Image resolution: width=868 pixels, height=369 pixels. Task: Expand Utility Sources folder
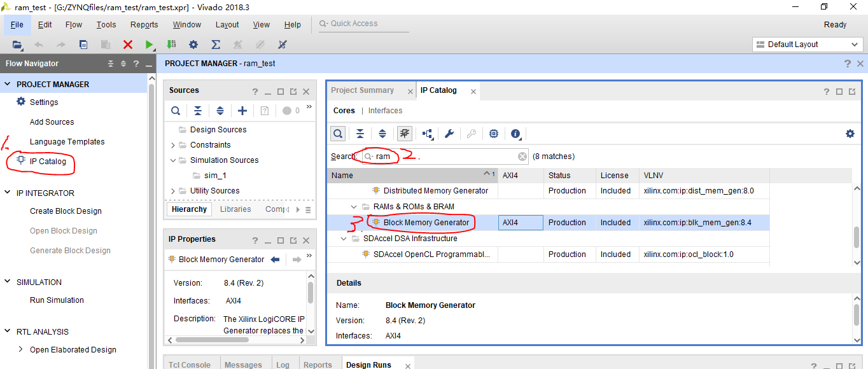(172, 191)
